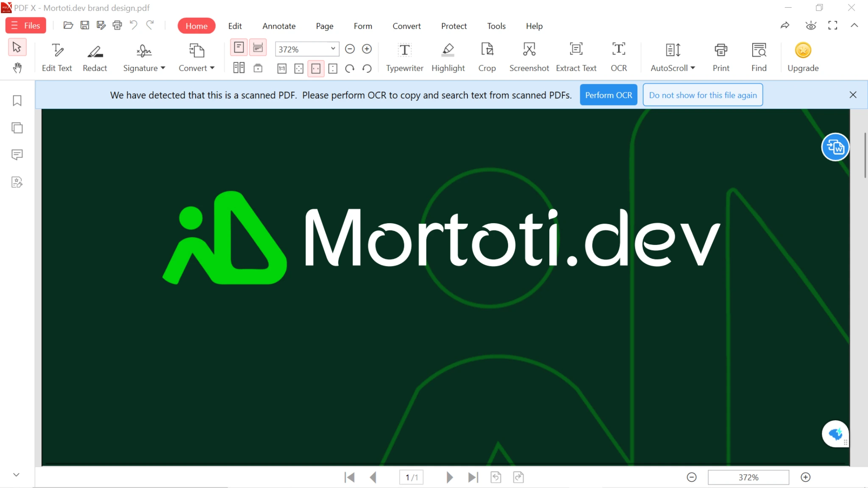Screen dimensions: 868x488
Task: Click the Save As icon with pencil
Action: coord(101,25)
